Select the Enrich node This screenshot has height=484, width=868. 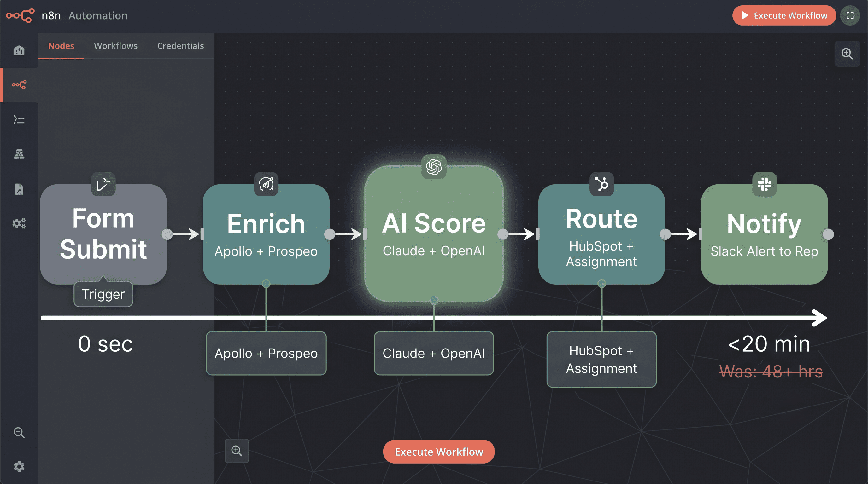pos(266,234)
